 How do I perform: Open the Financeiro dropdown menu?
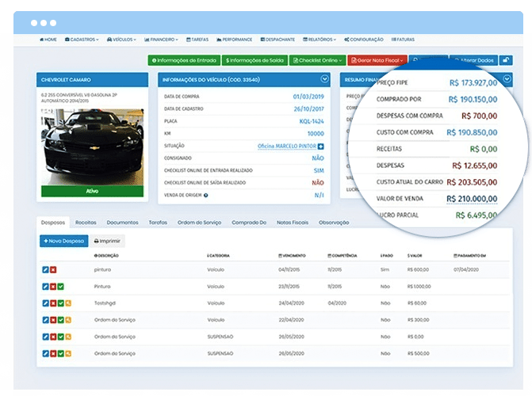coord(161,40)
